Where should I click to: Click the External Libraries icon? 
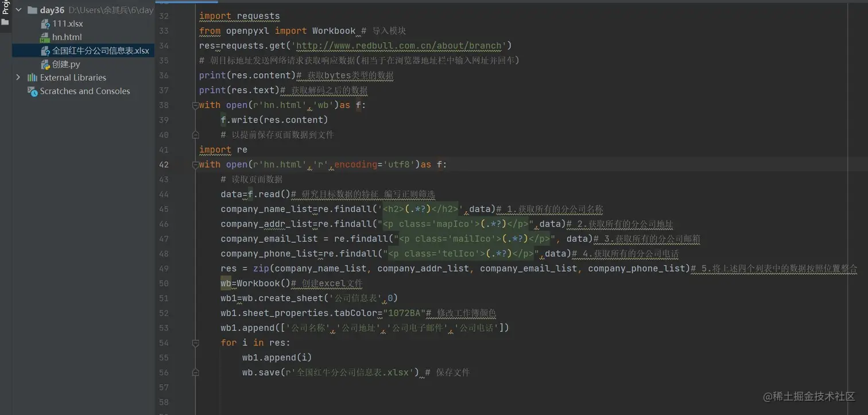[32, 77]
